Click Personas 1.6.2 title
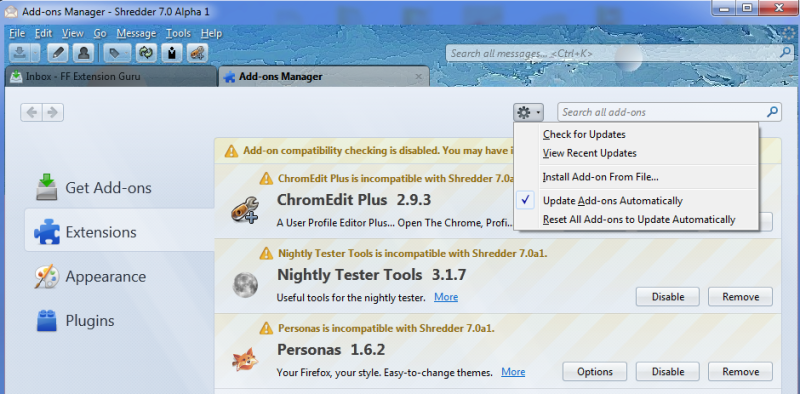 (331, 350)
